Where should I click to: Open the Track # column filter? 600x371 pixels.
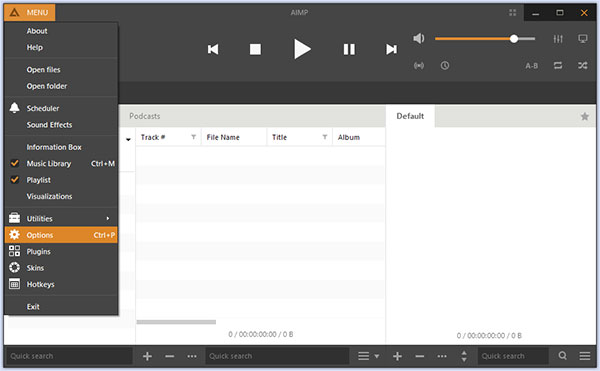click(x=194, y=137)
